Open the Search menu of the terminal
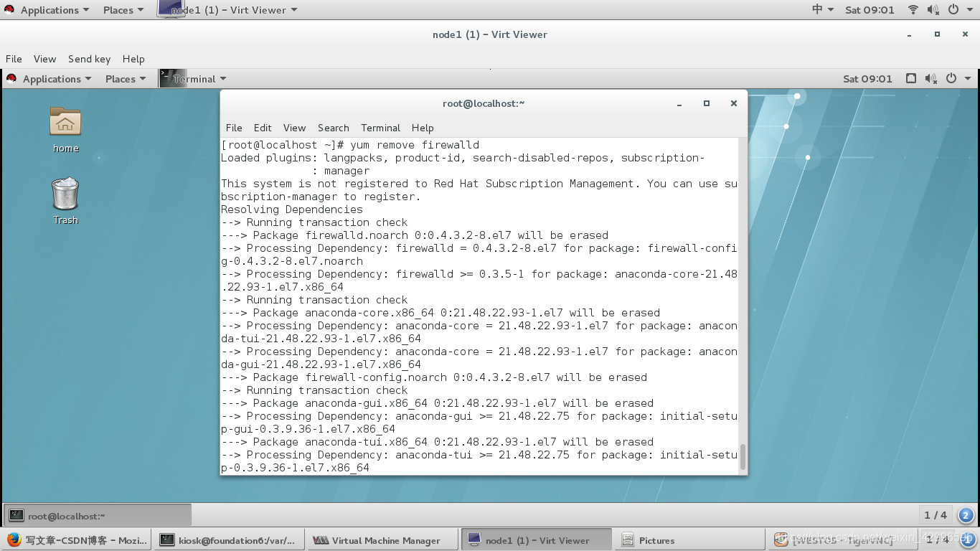The image size is (980, 551). pos(333,128)
